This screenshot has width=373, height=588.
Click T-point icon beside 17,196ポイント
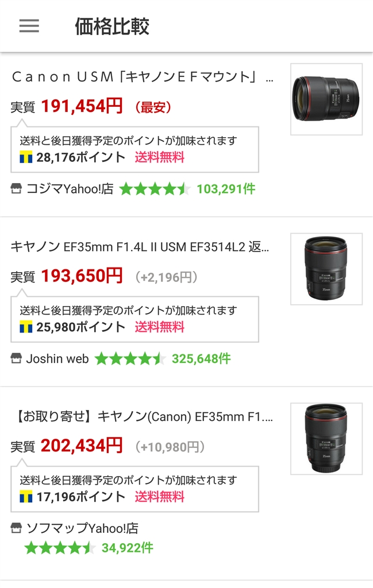tap(26, 497)
